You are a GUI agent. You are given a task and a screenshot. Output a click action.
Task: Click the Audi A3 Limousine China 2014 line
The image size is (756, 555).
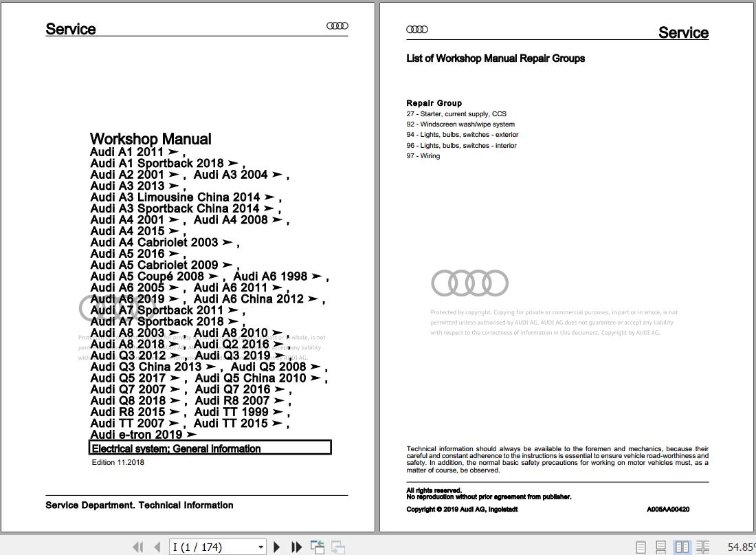pos(186,197)
